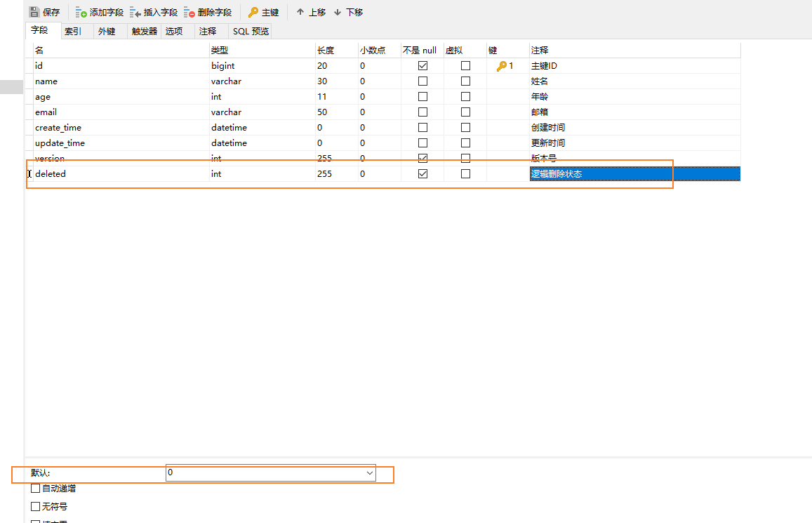Open the 注释 (Comment) tab
Viewport: 812px width, 523px height.
tap(208, 31)
